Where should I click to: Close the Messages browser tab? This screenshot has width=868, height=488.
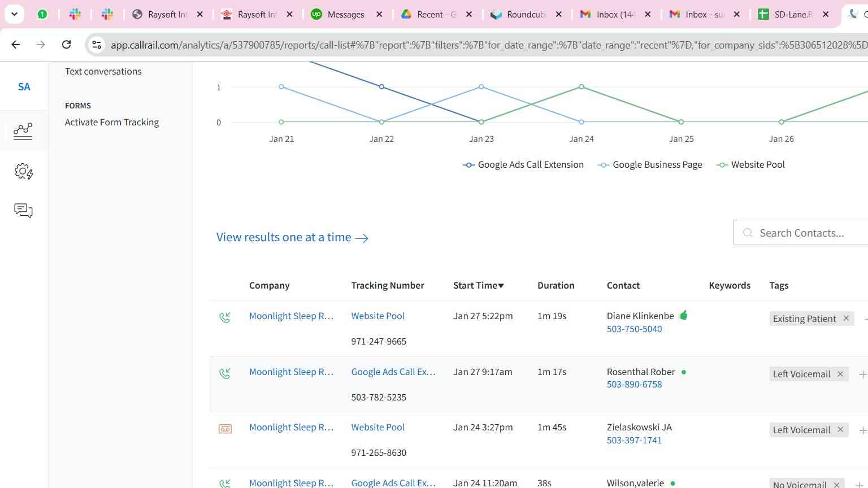point(379,14)
